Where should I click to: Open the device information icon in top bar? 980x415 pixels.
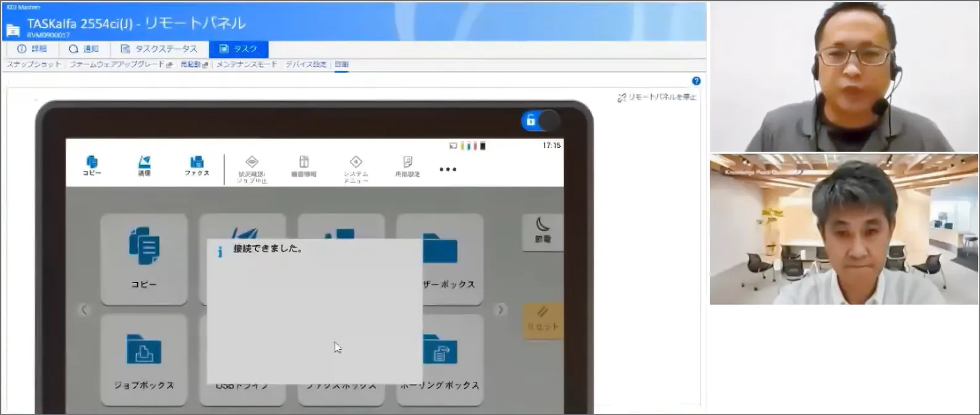coord(304,167)
